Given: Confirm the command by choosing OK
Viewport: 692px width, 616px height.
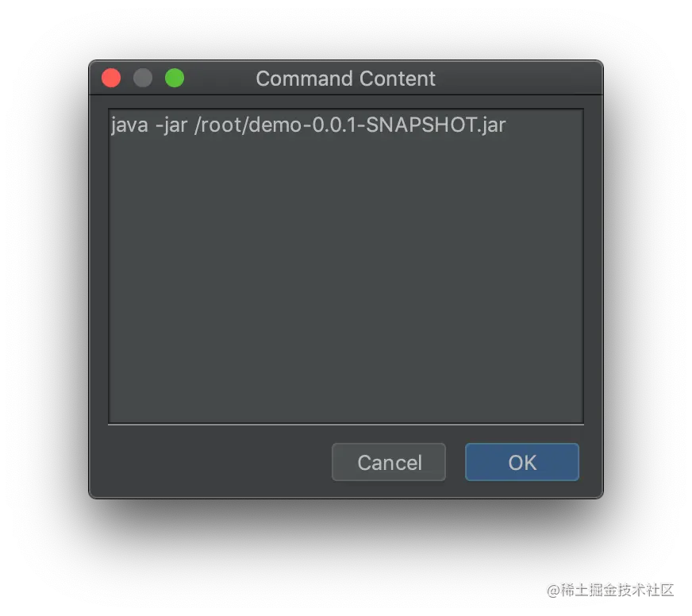Looking at the screenshot, I should click(x=521, y=462).
